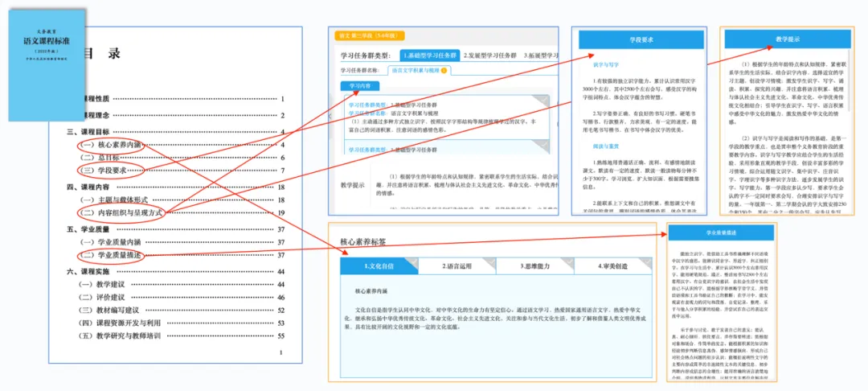Open the 3.思维能力 tab
The width and height of the screenshot is (868, 391).
point(533,266)
